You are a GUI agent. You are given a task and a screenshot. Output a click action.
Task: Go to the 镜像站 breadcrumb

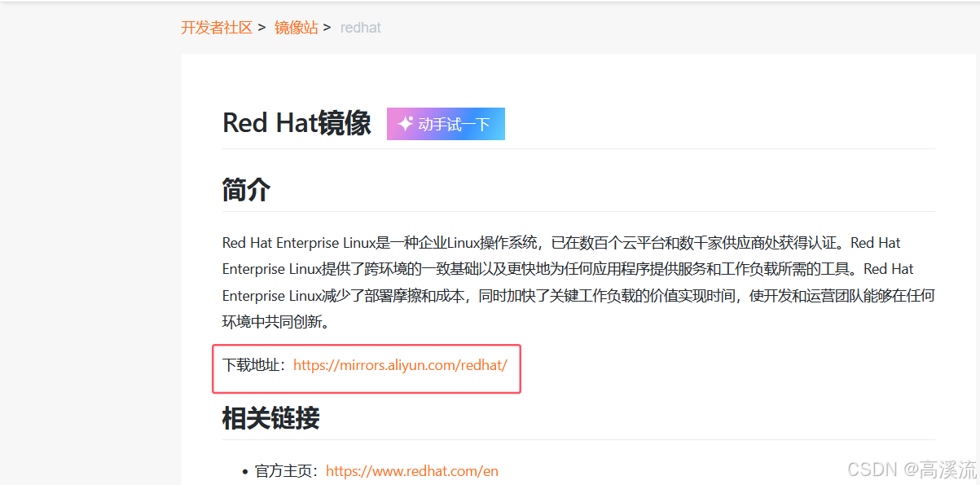pos(296,28)
